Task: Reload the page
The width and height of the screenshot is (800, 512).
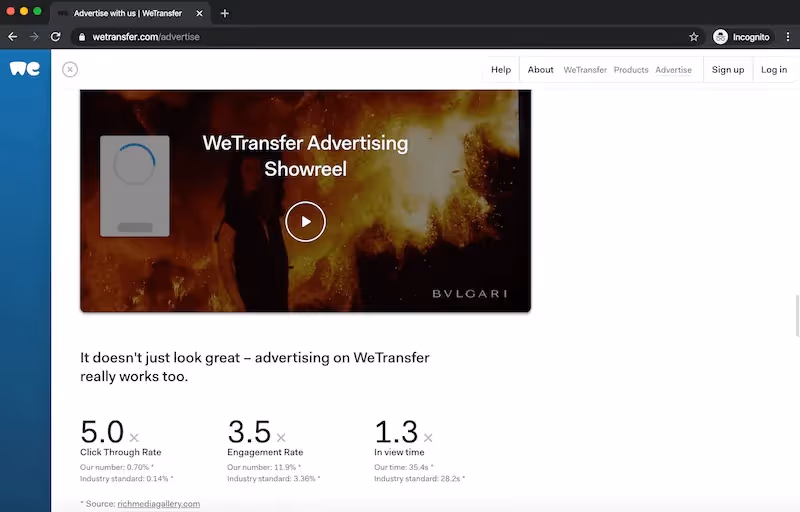Action: [x=56, y=37]
